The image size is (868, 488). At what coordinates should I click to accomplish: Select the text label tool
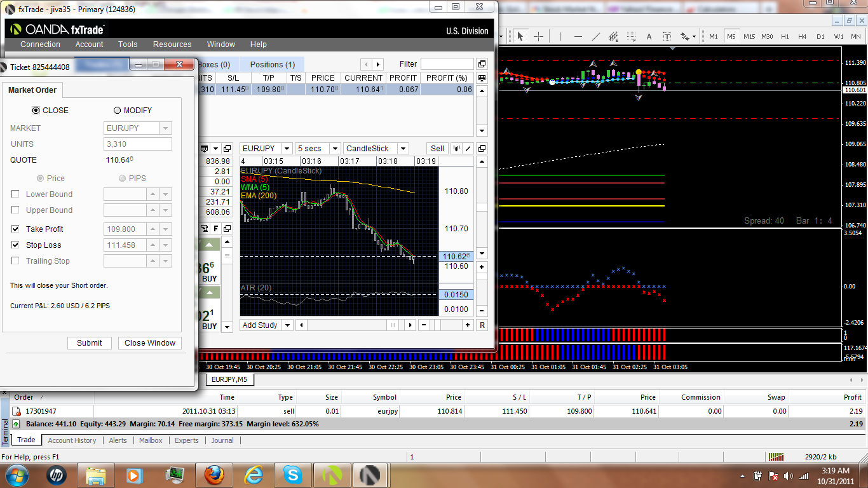[666, 36]
